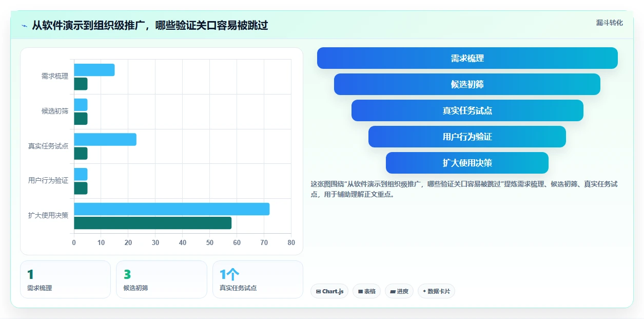Click the dark green 真实任务试点 bar
Image resolution: width=644 pixels, height=319 pixels.
[81, 153]
